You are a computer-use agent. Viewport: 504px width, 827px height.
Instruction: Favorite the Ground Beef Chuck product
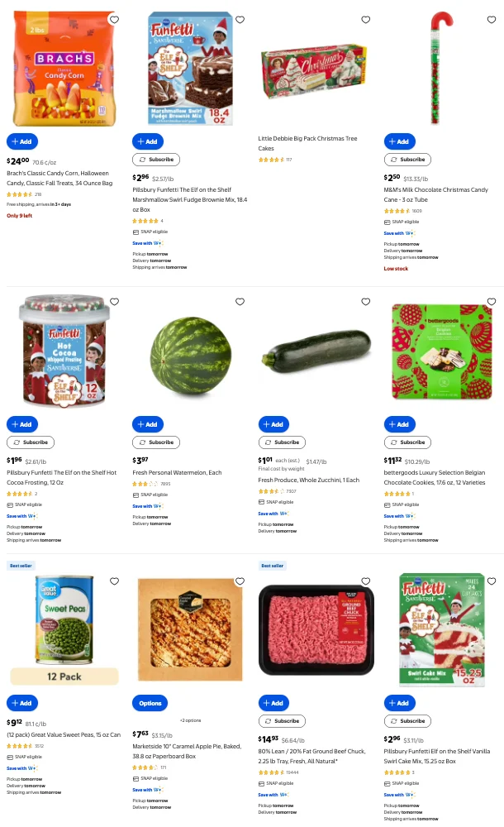pos(366,581)
